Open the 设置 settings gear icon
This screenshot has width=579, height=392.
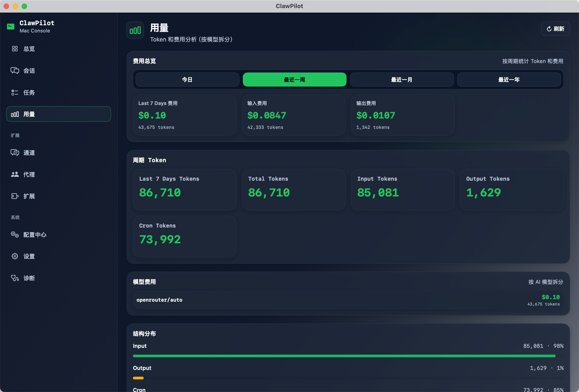pyautogui.click(x=15, y=256)
